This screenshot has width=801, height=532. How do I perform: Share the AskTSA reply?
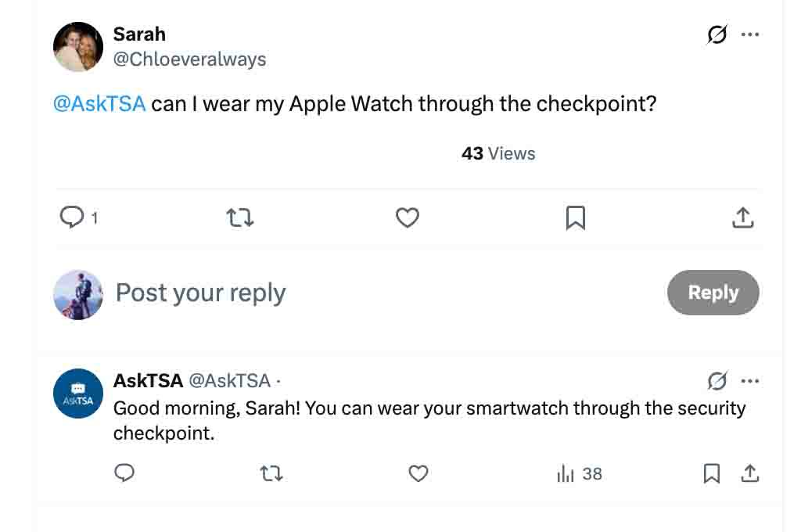tap(749, 473)
